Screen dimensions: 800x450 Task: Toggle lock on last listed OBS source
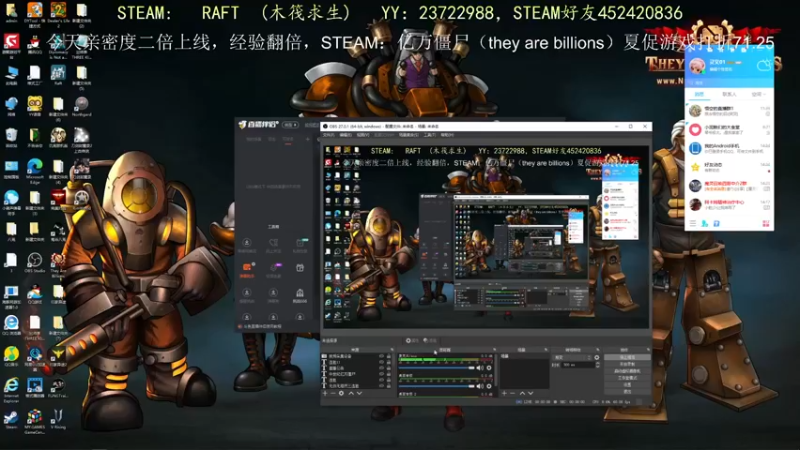click(389, 386)
